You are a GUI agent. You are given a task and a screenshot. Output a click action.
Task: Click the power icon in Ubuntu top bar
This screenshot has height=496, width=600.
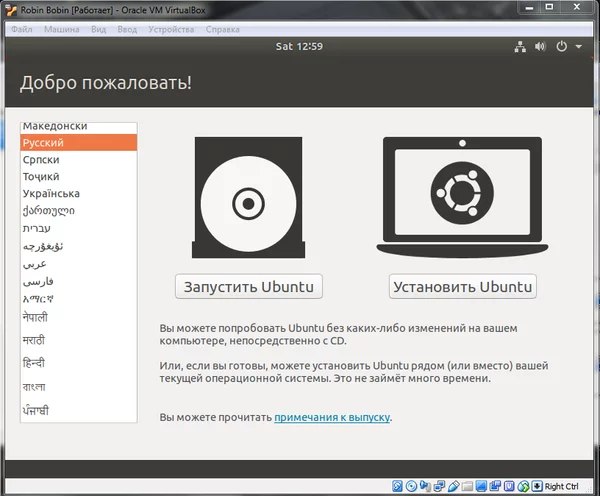561,46
